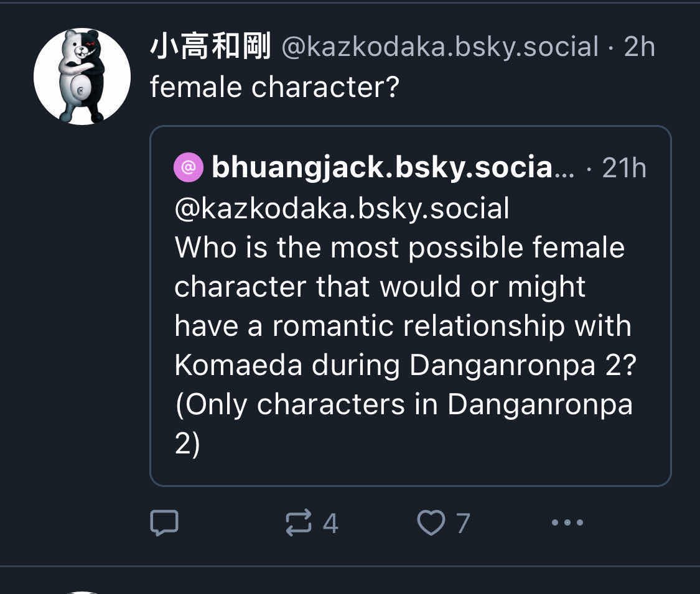The height and width of the screenshot is (594, 700).
Task: Click the repost arrows icon
Action: 299,523
